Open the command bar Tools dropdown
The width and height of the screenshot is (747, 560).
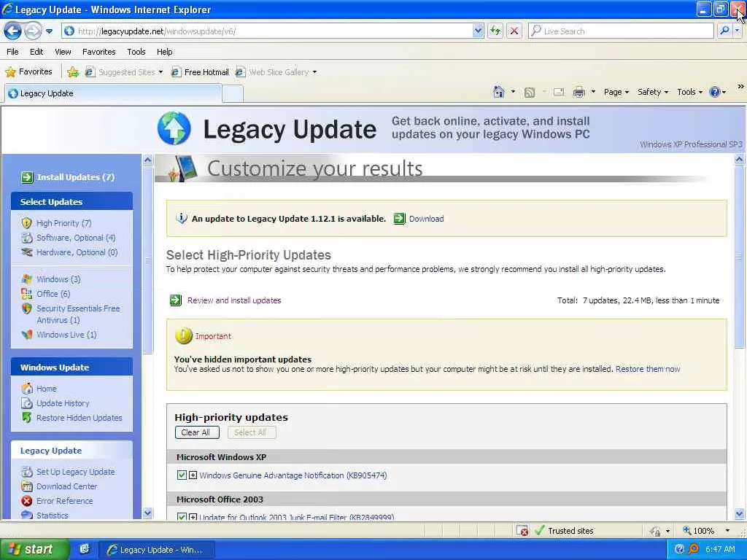(689, 92)
